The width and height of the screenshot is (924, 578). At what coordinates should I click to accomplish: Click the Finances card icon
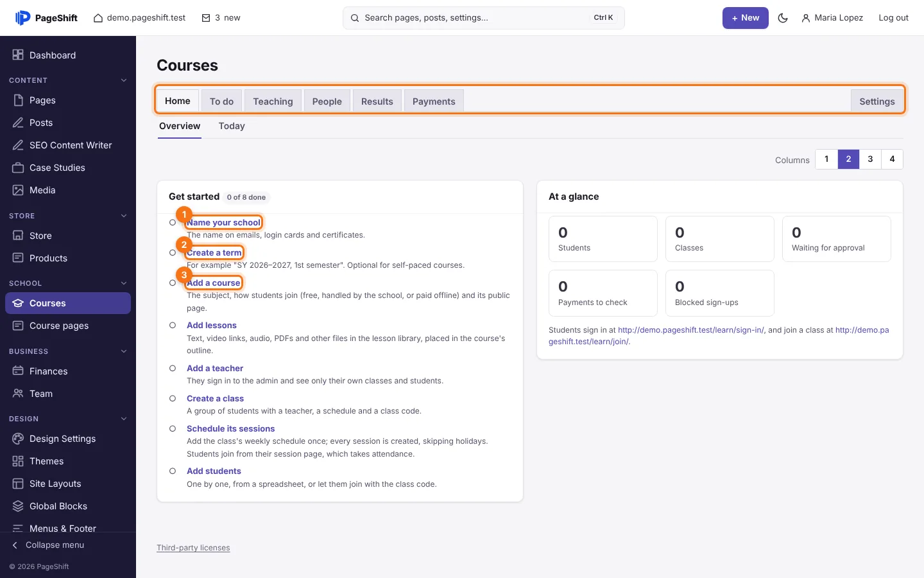point(18,371)
